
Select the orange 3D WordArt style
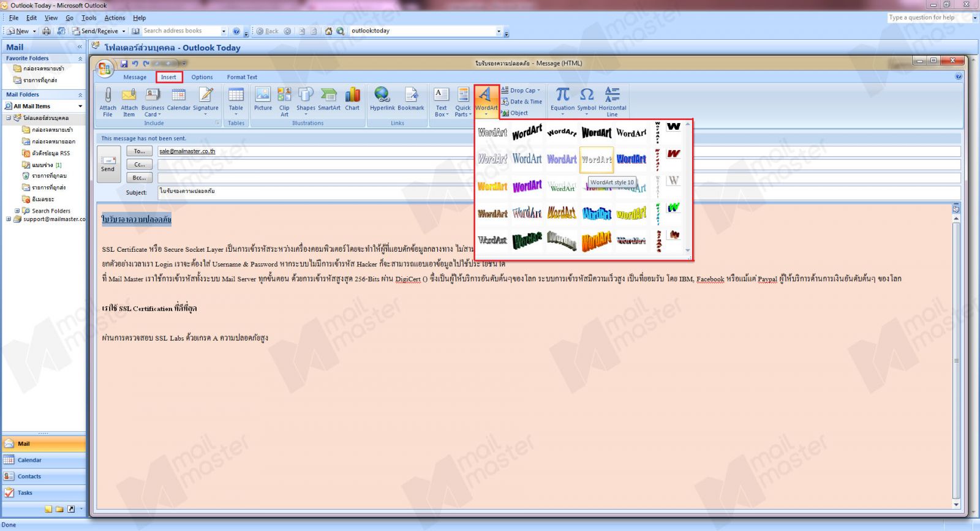click(597, 241)
